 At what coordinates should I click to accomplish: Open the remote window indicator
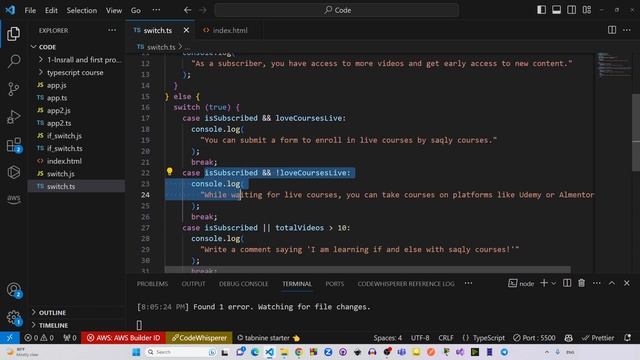9,338
